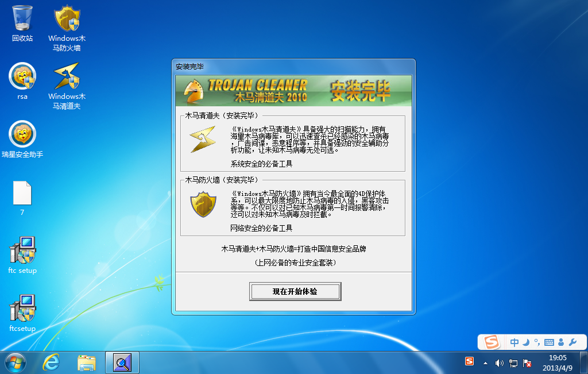Open the network tray icon
Screen dimensions: 588x374
513,363
